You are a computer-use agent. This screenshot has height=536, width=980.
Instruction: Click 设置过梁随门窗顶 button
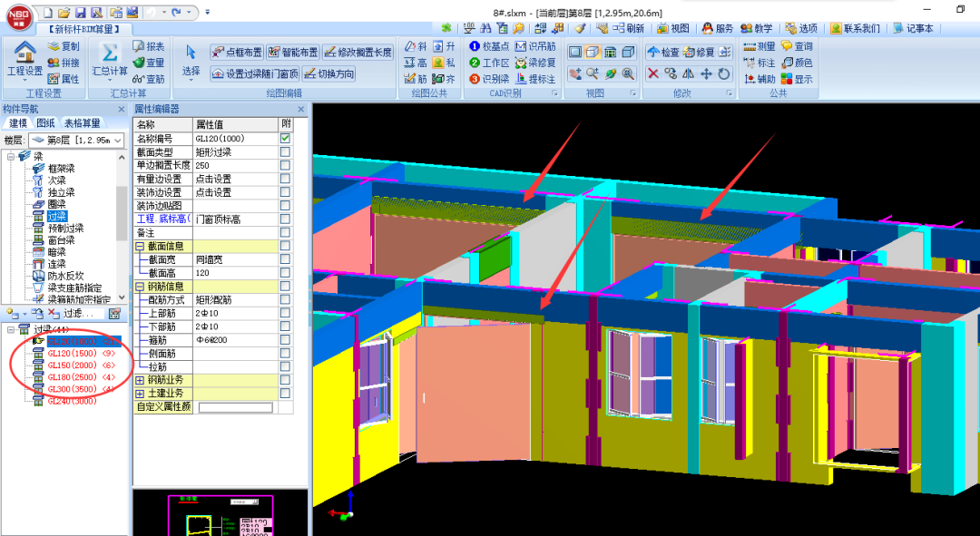(x=254, y=73)
